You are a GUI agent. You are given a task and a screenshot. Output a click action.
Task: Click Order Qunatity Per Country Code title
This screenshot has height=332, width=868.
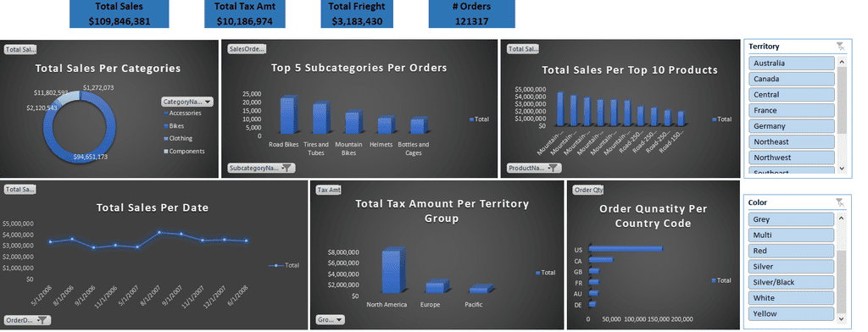(654, 216)
